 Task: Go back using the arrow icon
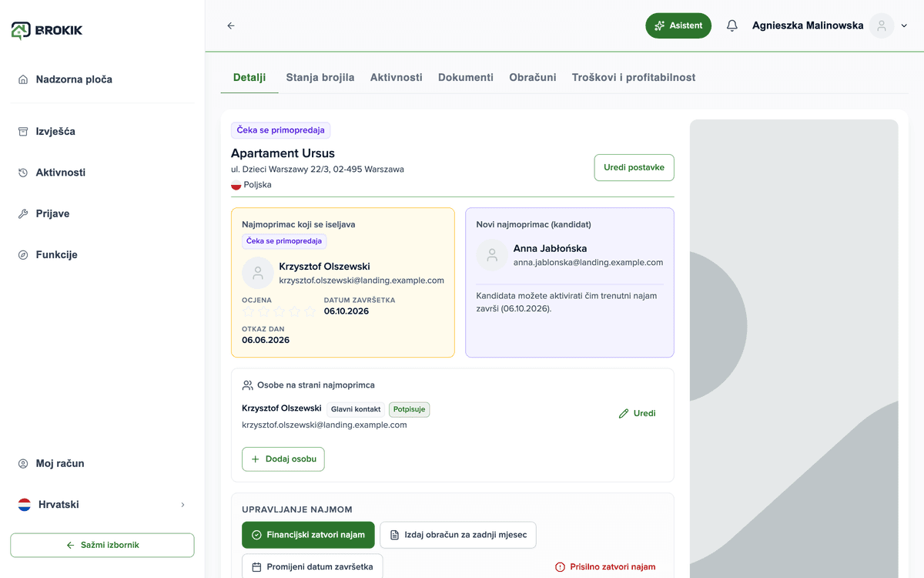tap(231, 25)
